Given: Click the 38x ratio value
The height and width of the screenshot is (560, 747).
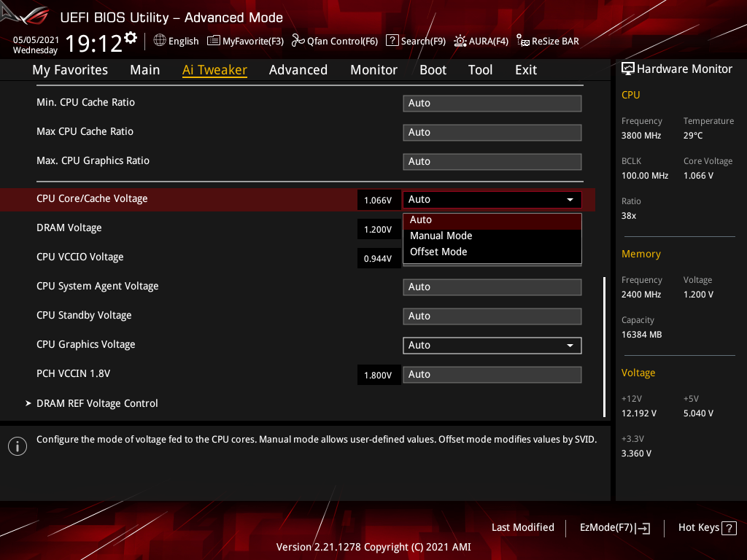Looking at the screenshot, I should pyautogui.click(x=628, y=216).
